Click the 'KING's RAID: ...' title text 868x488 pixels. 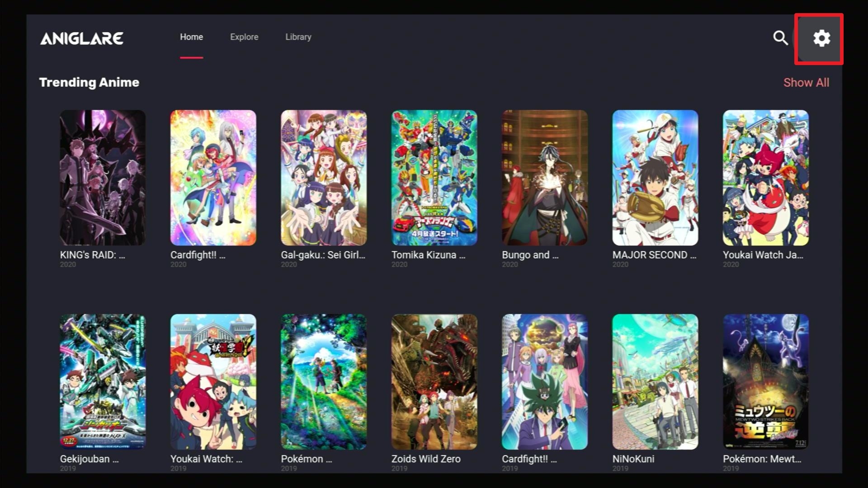tap(93, 255)
